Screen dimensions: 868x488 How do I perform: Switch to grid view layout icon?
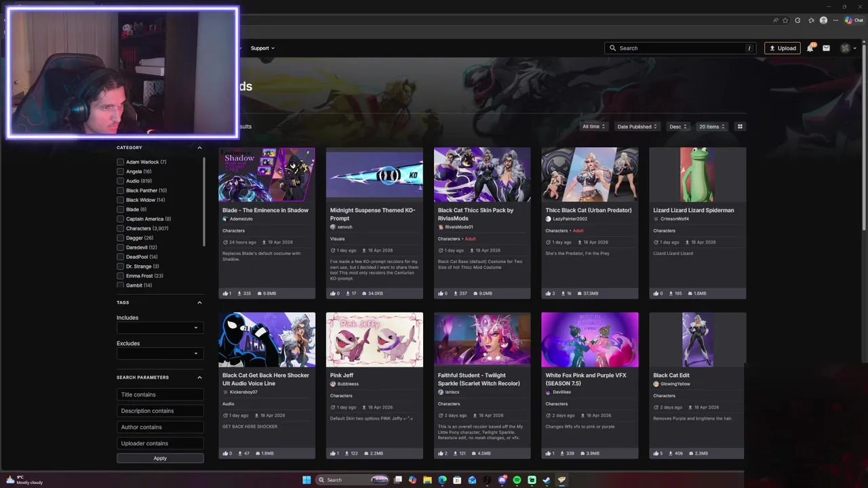[x=740, y=127]
